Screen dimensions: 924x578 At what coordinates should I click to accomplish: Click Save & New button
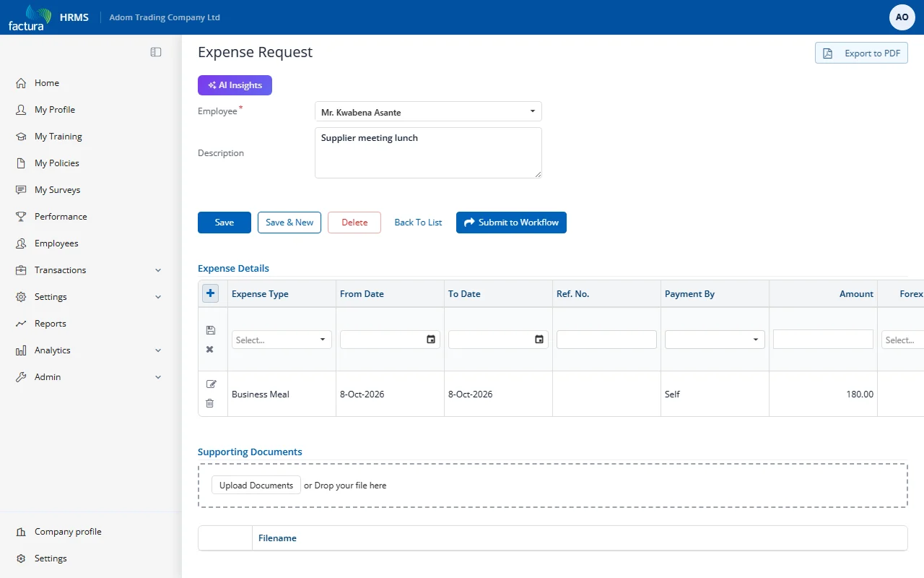tap(289, 223)
